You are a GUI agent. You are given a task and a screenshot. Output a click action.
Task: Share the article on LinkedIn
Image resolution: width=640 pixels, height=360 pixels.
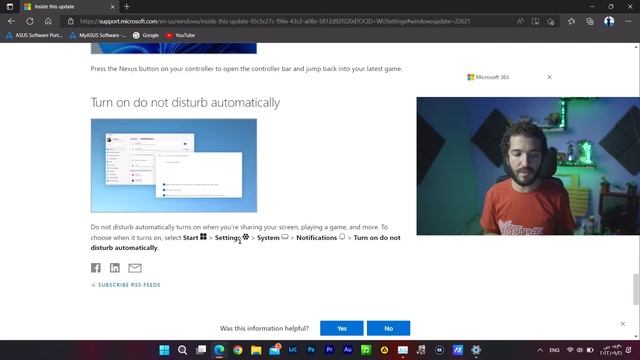coord(115,268)
